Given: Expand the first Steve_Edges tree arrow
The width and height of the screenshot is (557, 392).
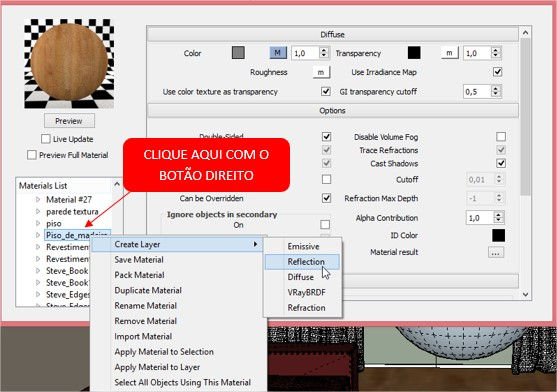Looking at the screenshot, I should [38, 294].
